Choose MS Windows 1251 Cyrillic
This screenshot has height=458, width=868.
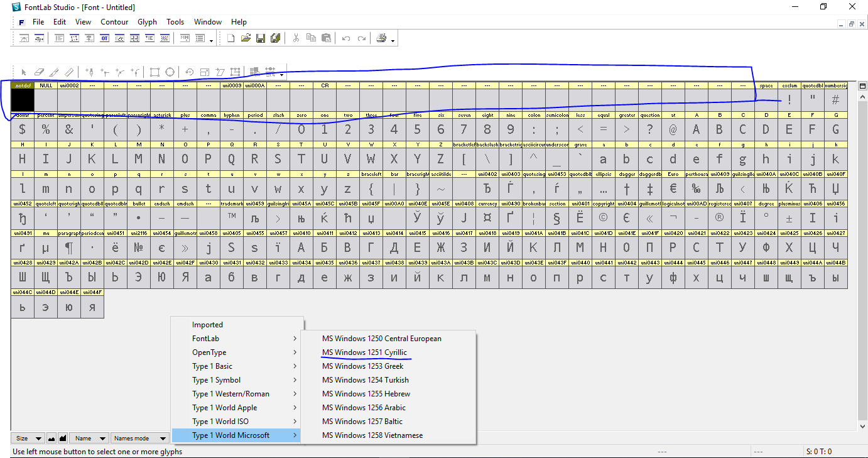click(x=389, y=352)
